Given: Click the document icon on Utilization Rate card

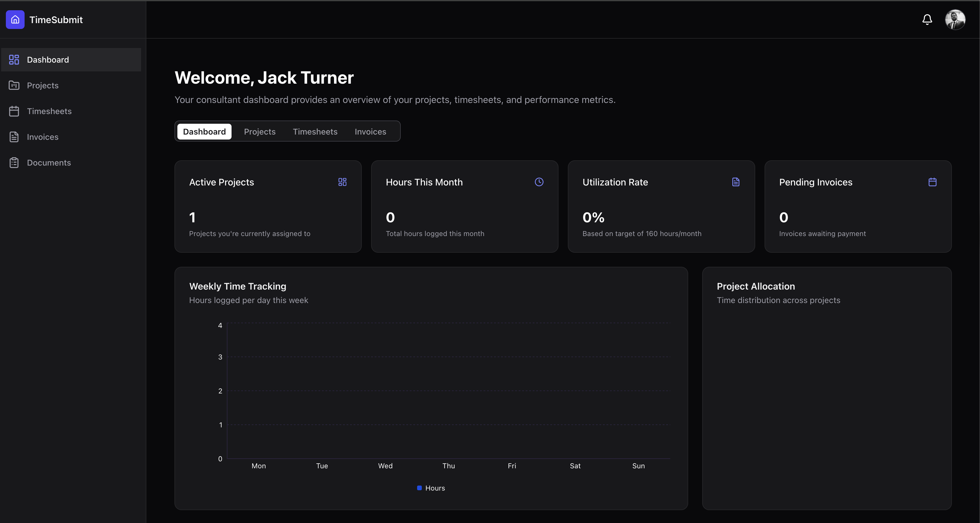Looking at the screenshot, I should pyautogui.click(x=736, y=182).
